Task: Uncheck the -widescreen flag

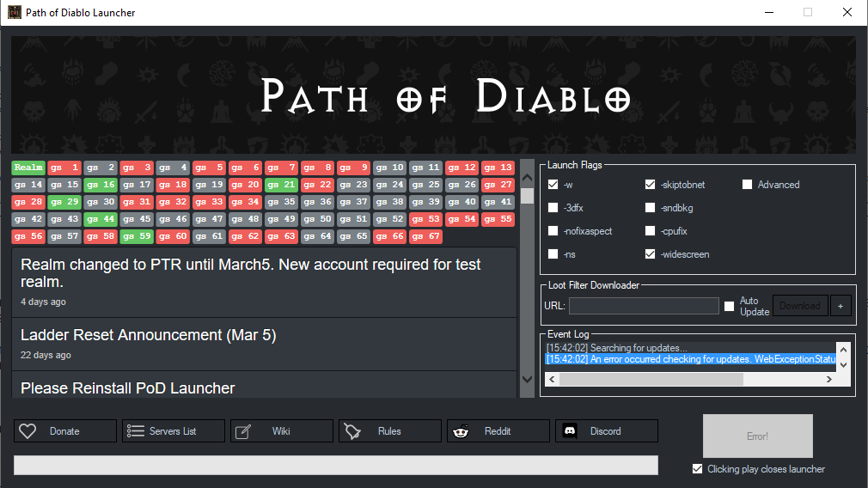Action: point(651,254)
